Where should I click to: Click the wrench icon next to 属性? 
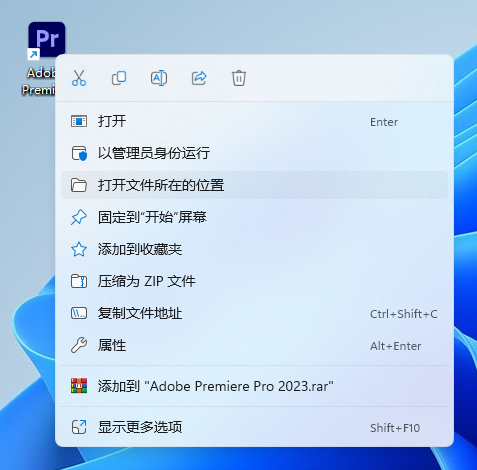pyautogui.click(x=79, y=345)
